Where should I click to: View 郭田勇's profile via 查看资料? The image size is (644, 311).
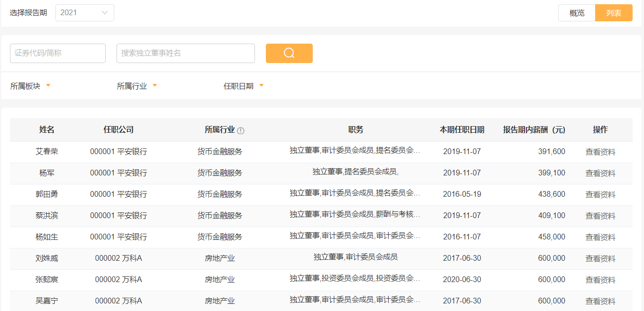(x=600, y=194)
